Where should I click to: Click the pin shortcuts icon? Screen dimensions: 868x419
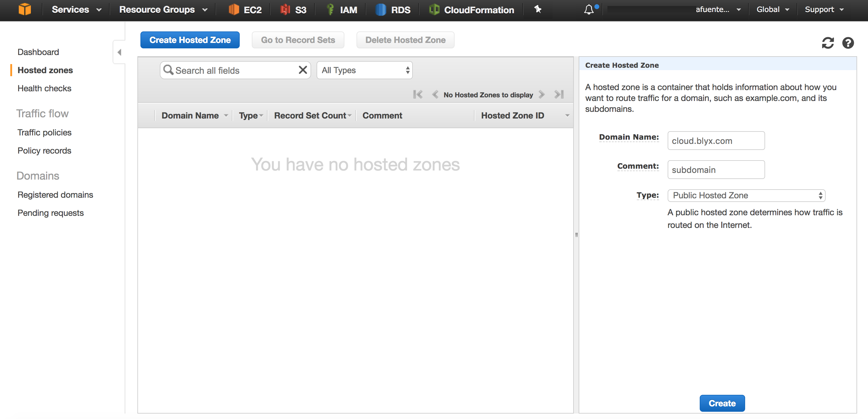(x=538, y=9)
